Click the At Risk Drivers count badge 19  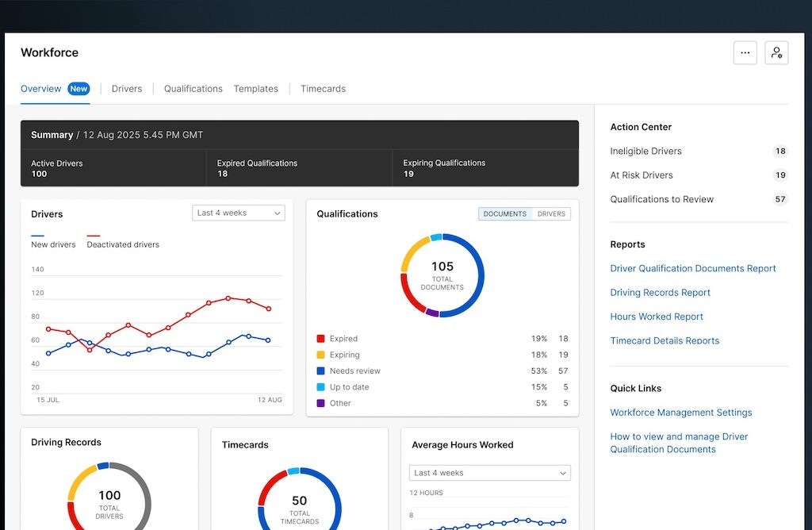[780, 175]
